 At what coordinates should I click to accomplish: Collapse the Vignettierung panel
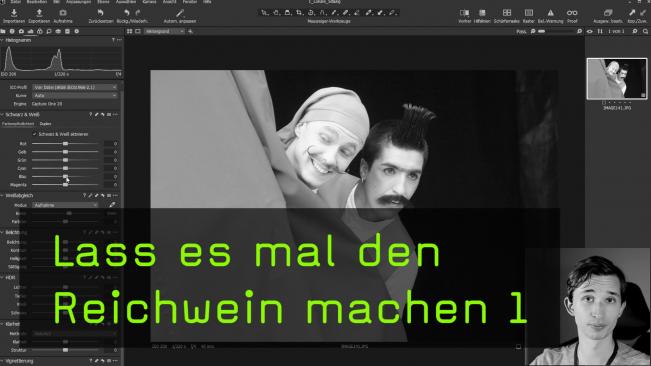(x=2, y=361)
